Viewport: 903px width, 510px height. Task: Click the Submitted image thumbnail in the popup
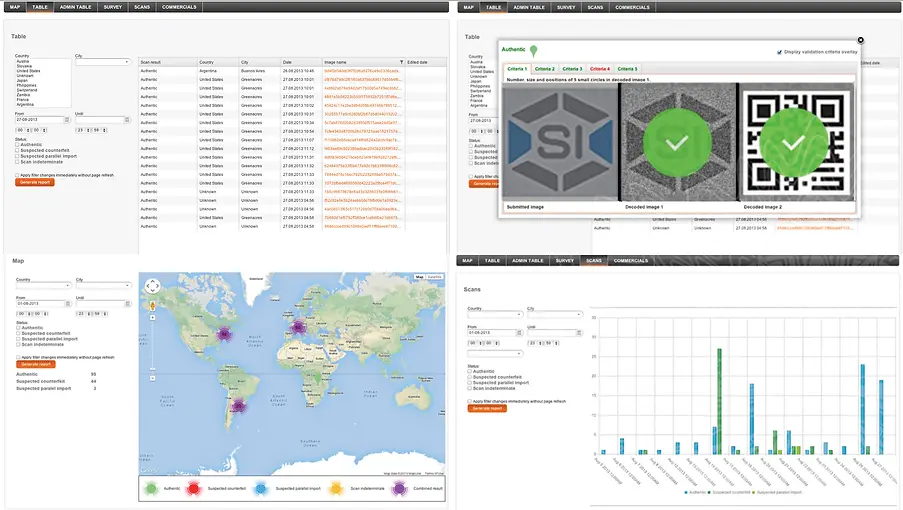pos(560,142)
